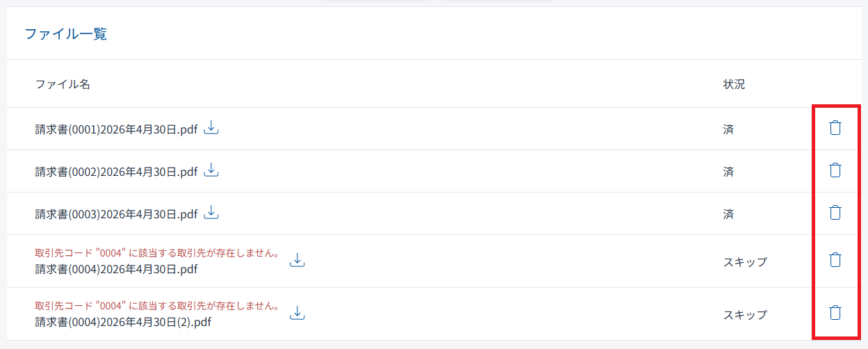Click the error message above 請求書(0004)2026年4月30日.pdf
Viewport: 868px width, 349px height.
[x=157, y=254]
